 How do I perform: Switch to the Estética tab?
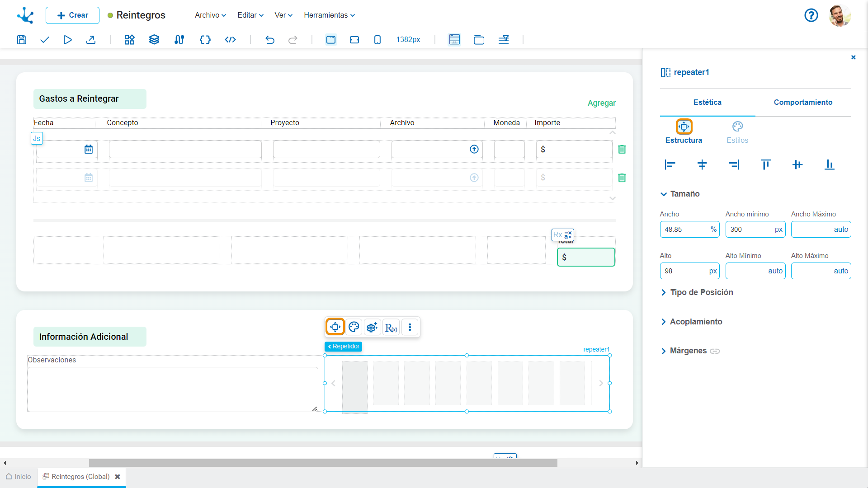coord(708,103)
